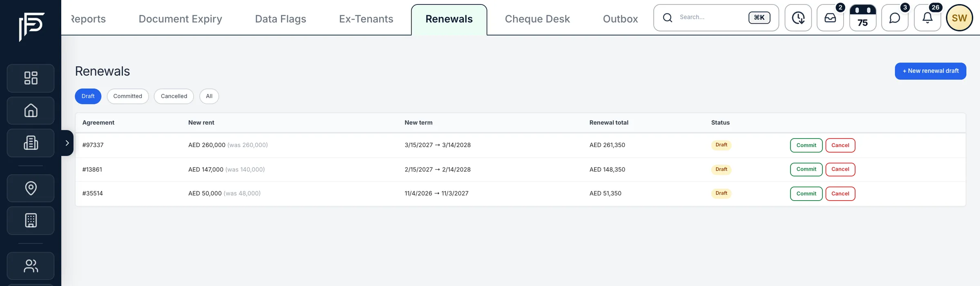
Task: Open the inbox tray with 2 badge
Action: point(830,18)
